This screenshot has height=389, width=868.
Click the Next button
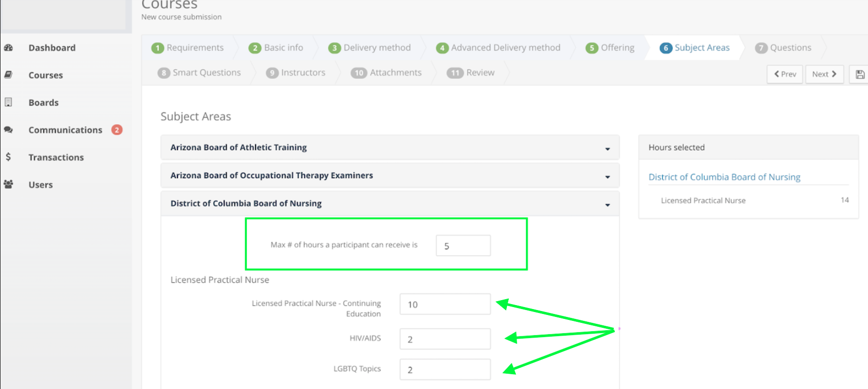pyautogui.click(x=824, y=74)
